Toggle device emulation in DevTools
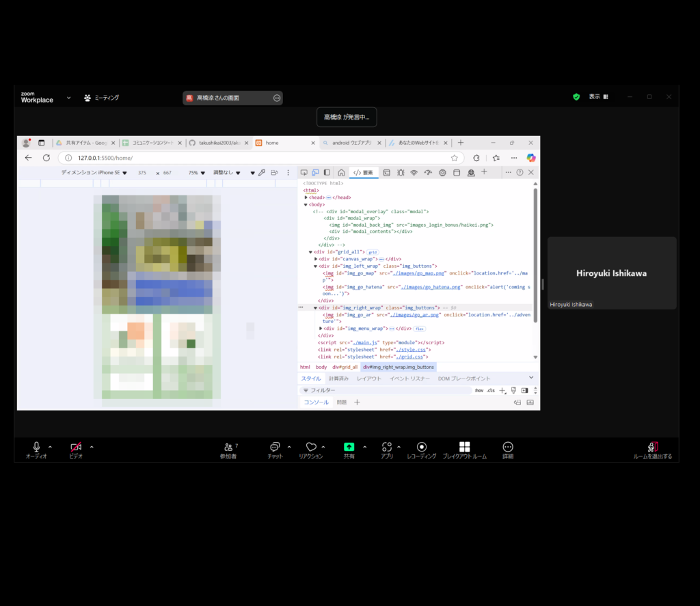 coord(316,172)
